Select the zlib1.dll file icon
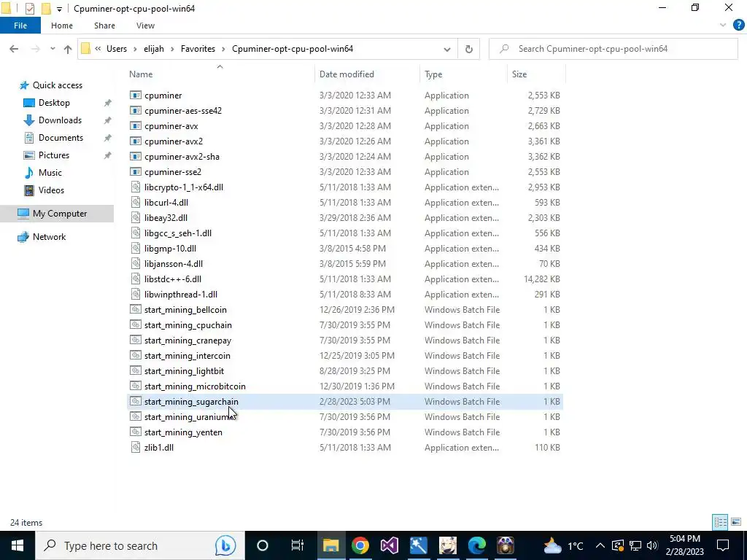Viewport: 747px width, 560px height. [136, 447]
